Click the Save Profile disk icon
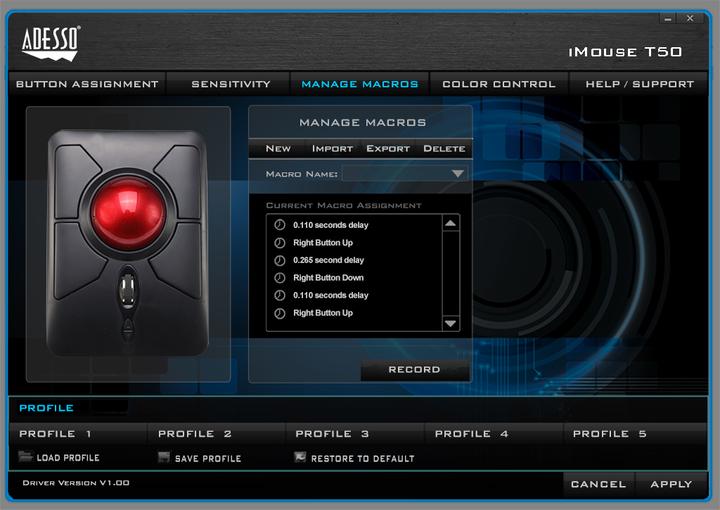The width and height of the screenshot is (720, 510). pos(164,458)
